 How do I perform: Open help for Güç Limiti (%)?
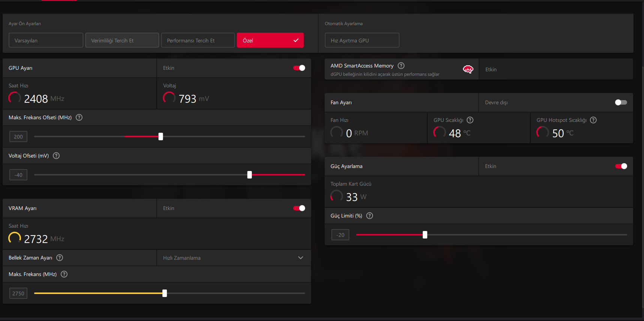click(x=370, y=216)
